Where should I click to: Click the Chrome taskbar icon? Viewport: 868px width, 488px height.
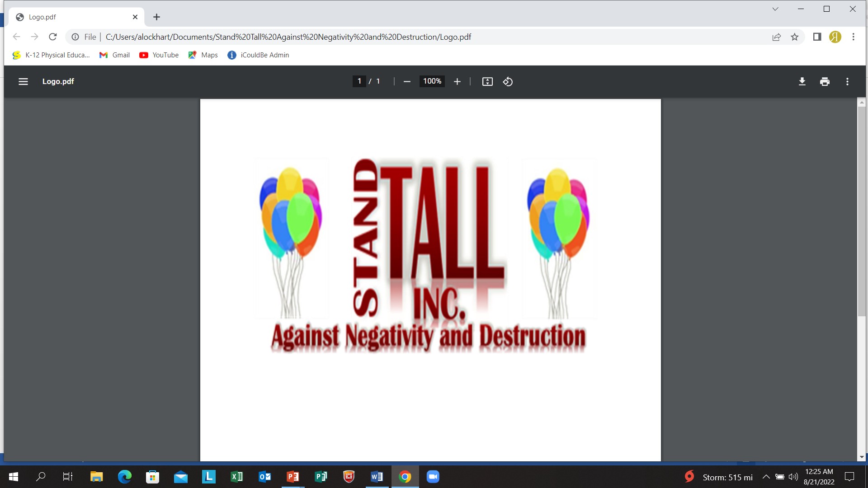tap(405, 477)
